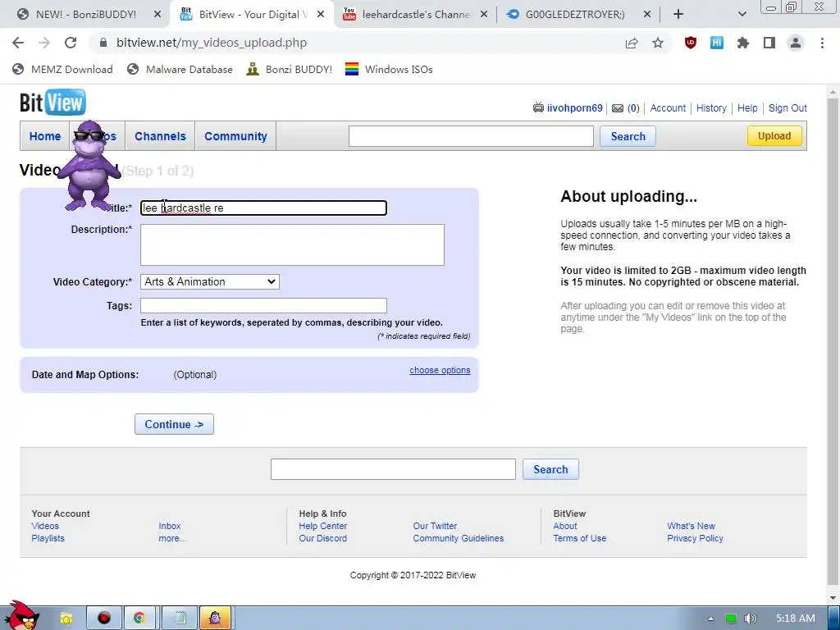
Task: Click the Description text area
Action: [x=292, y=244]
